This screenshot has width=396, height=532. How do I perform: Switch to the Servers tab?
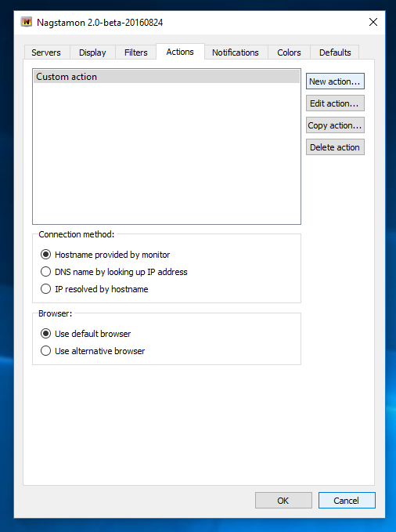point(46,52)
